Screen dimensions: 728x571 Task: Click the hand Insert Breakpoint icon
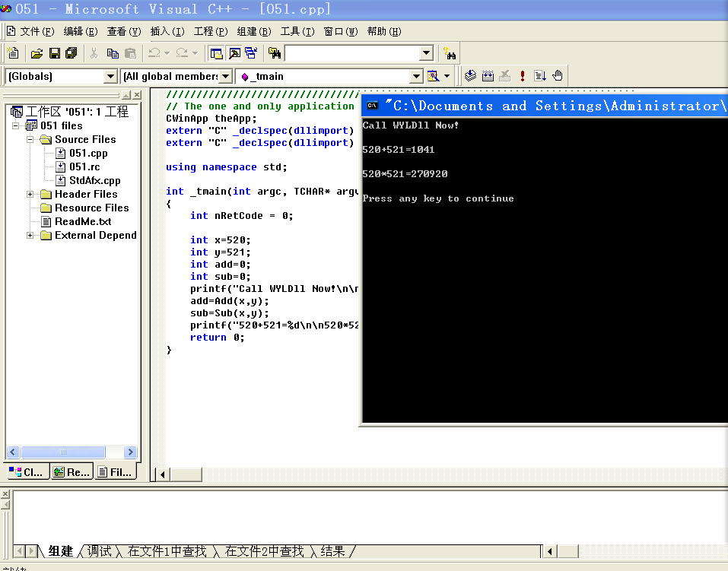click(x=558, y=76)
